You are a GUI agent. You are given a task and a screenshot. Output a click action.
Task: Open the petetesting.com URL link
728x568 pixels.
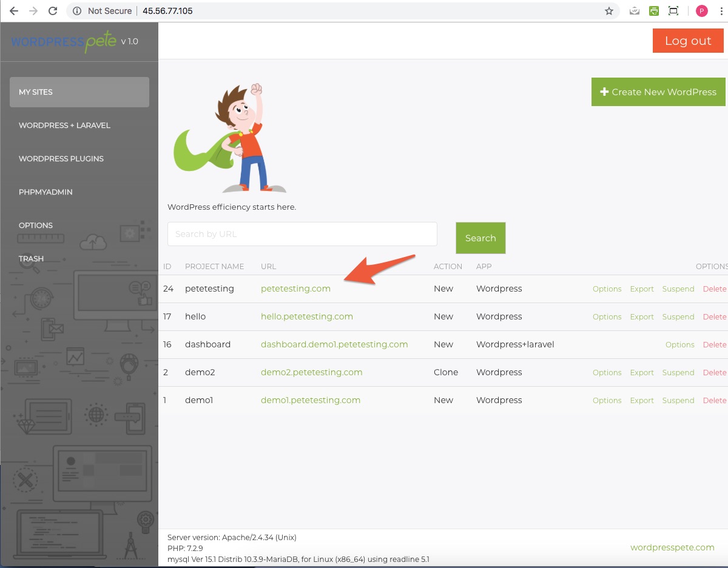(x=295, y=289)
